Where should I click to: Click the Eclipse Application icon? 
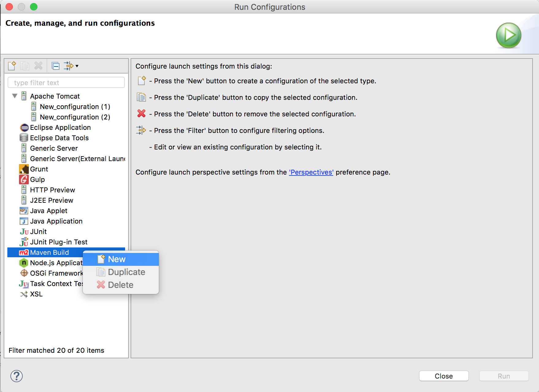tap(24, 127)
